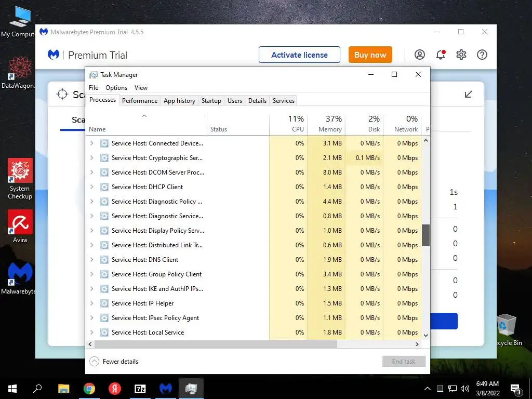Open the volume speaker tray icon
Image resolution: width=532 pixels, height=399 pixels.
point(465,389)
